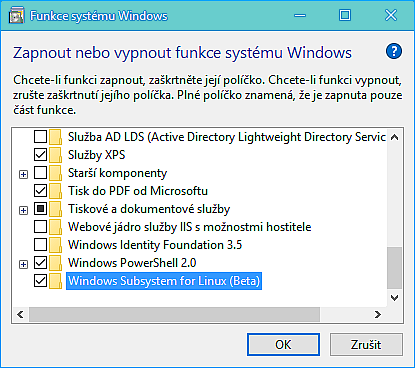Click the blue help question mark icon
Viewport: 415px width, 368px height.
[394, 51]
